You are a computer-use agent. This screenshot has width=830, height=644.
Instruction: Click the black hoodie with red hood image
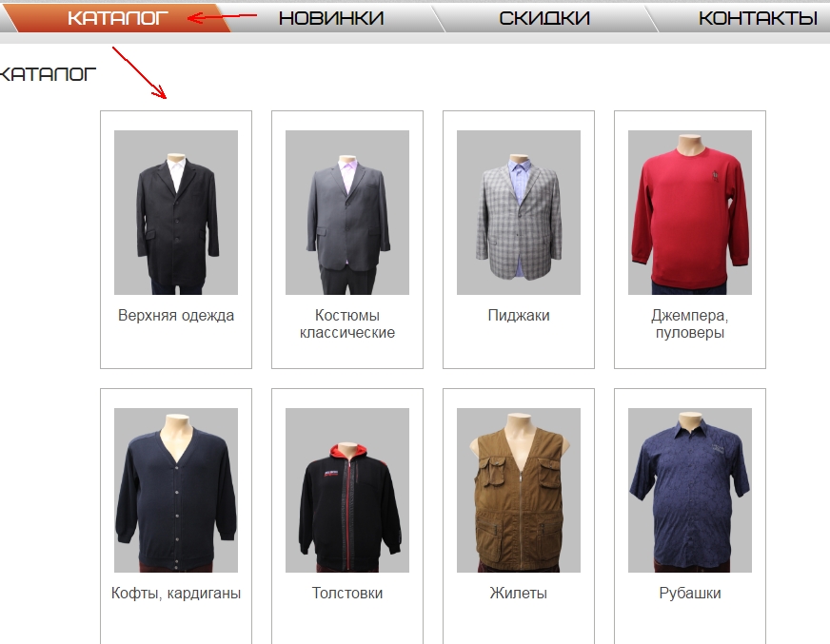tap(347, 490)
